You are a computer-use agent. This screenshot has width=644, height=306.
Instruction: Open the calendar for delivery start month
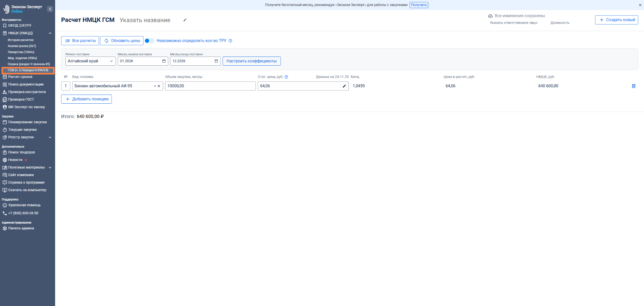[x=164, y=61]
